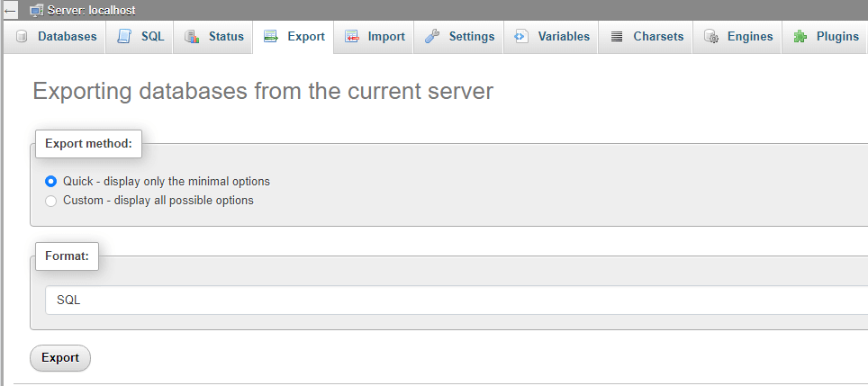
Task: Click the Engines tab icon
Action: [711, 37]
